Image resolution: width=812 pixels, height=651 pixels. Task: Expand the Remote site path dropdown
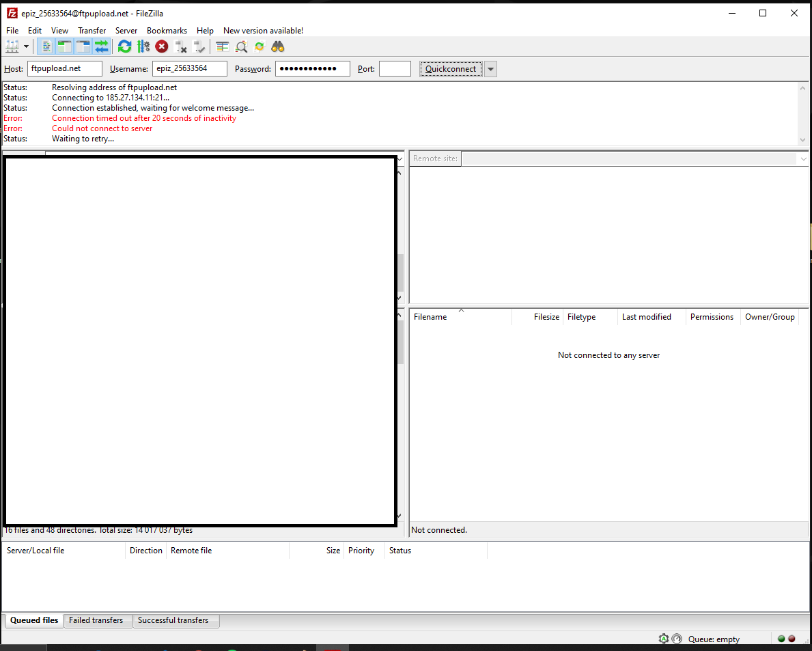coord(802,158)
